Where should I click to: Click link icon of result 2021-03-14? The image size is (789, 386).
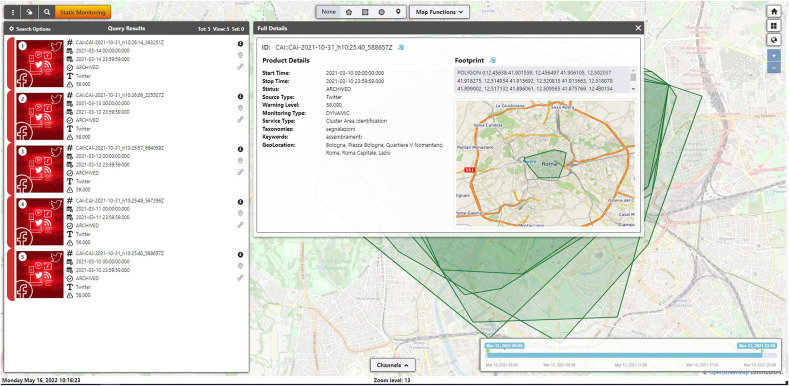click(241, 67)
